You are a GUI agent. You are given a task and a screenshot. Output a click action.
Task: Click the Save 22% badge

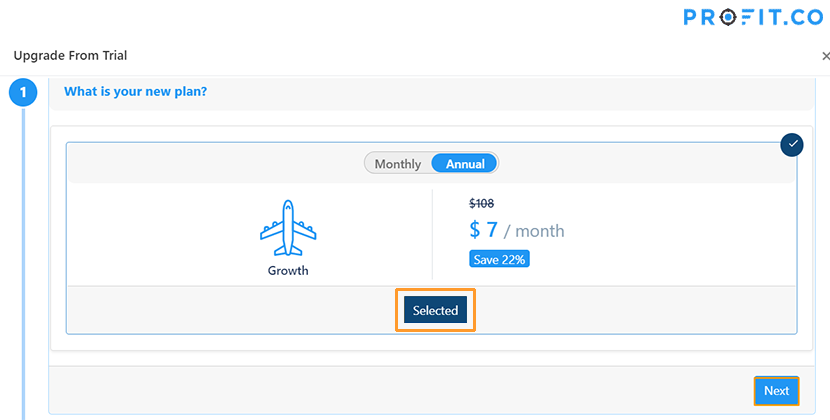499,260
